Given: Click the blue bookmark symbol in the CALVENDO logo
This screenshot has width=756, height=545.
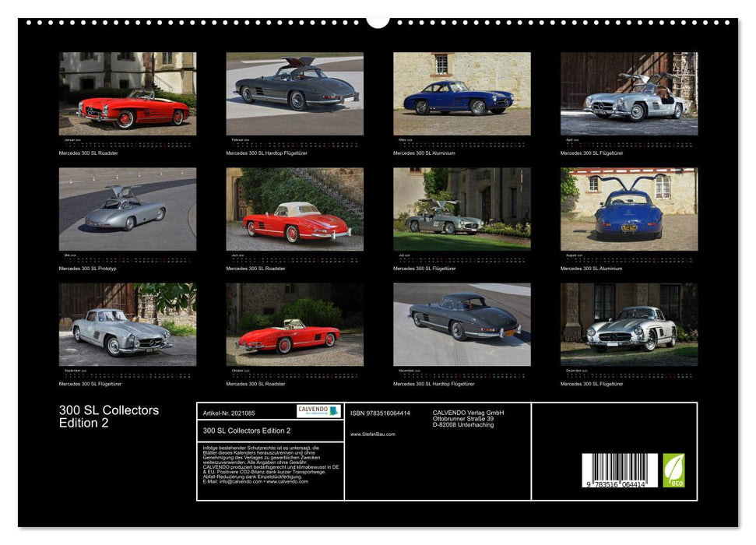Looking at the screenshot, I should pos(333,411).
